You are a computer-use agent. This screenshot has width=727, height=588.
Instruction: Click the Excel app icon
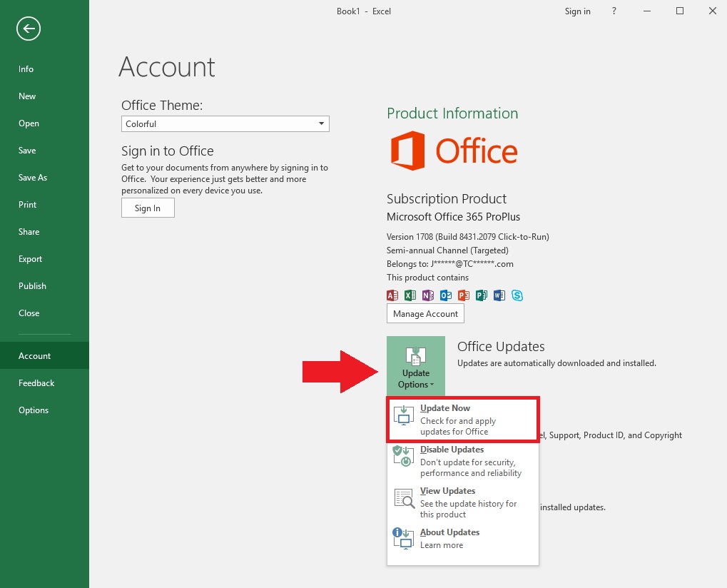tap(410, 295)
